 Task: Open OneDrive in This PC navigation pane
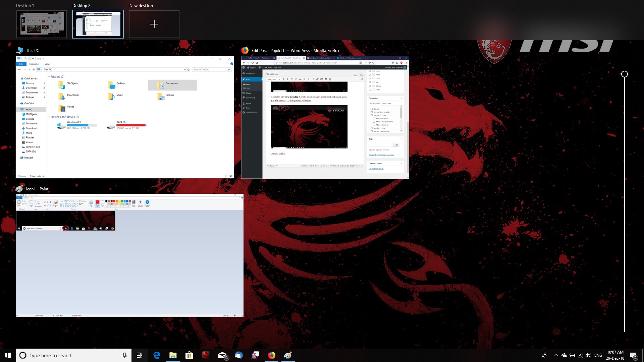click(x=27, y=103)
